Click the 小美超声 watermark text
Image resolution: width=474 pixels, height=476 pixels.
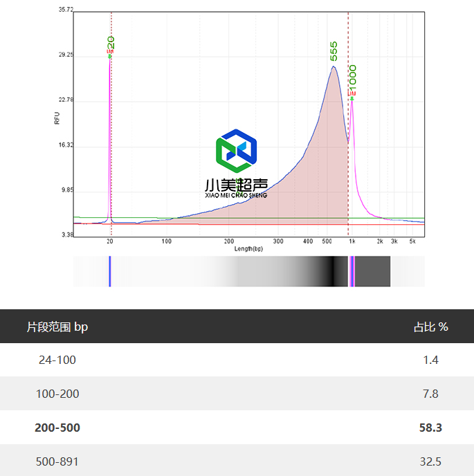click(x=236, y=185)
